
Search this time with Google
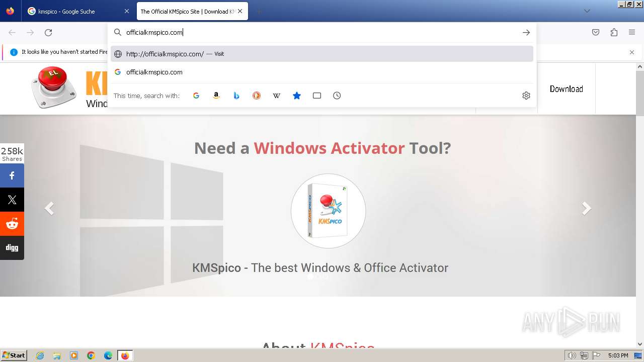[196, 96]
